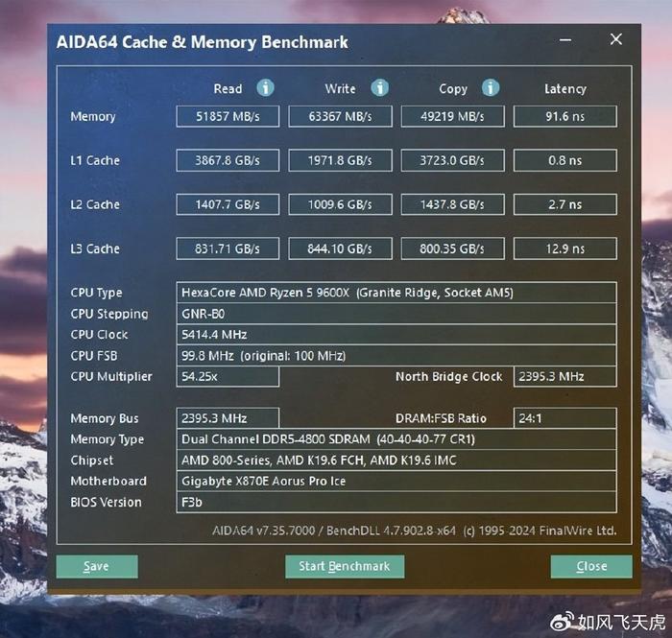Select L3 Cache Write 844.10 GB/s
The image size is (672, 638).
pos(340,248)
